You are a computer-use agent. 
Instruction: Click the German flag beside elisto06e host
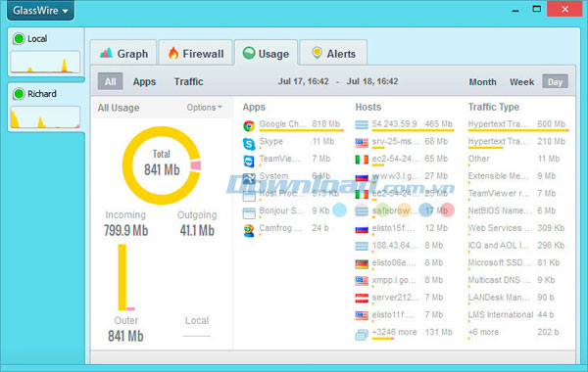point(362,264)
